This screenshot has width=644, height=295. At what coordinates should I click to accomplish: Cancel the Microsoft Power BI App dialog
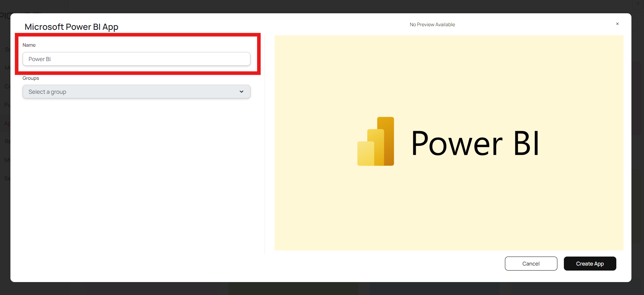(x=531, y=263)
